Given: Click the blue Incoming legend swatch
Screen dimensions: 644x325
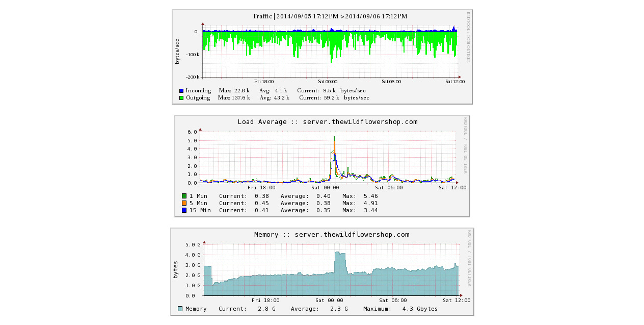Looking at the screenshot, I should [181, 91].
